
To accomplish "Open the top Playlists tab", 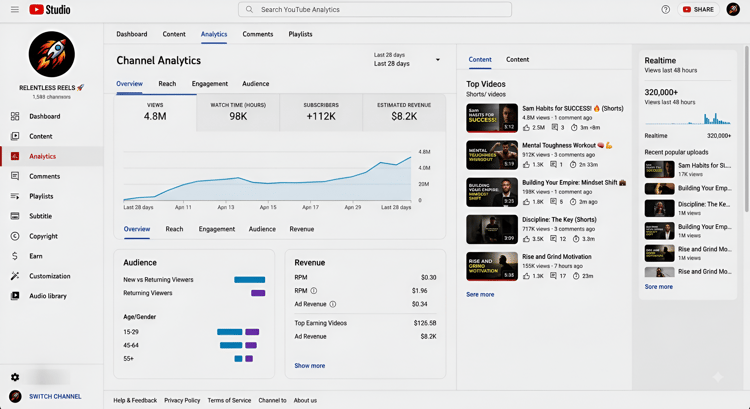I will (300, 34).
